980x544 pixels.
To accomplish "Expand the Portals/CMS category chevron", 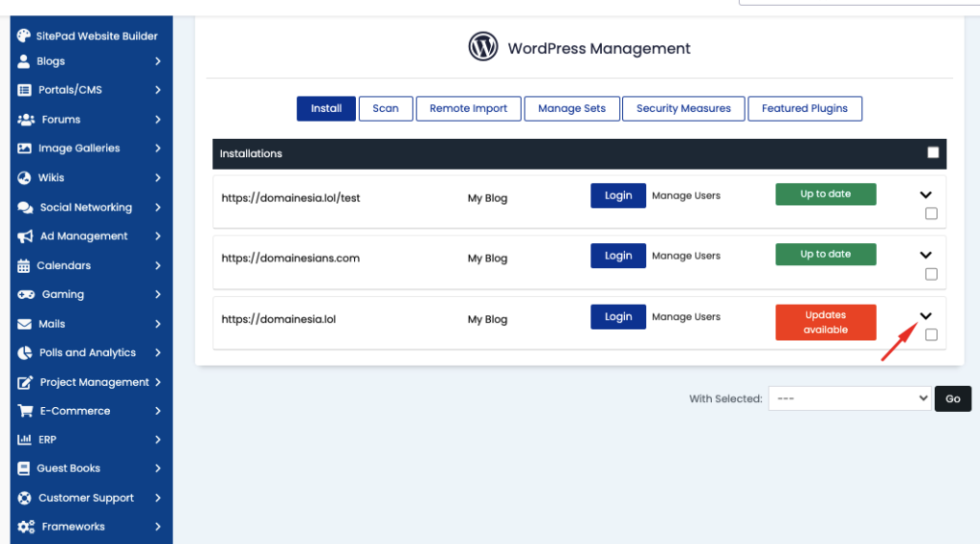I will tap(158, 90).
